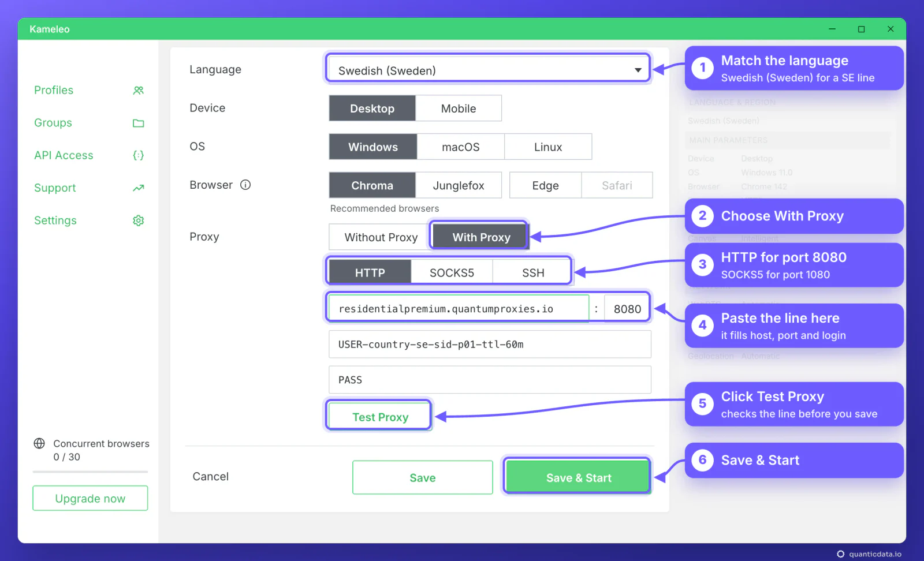Open the Language dropdown

(x=488, y=70)
